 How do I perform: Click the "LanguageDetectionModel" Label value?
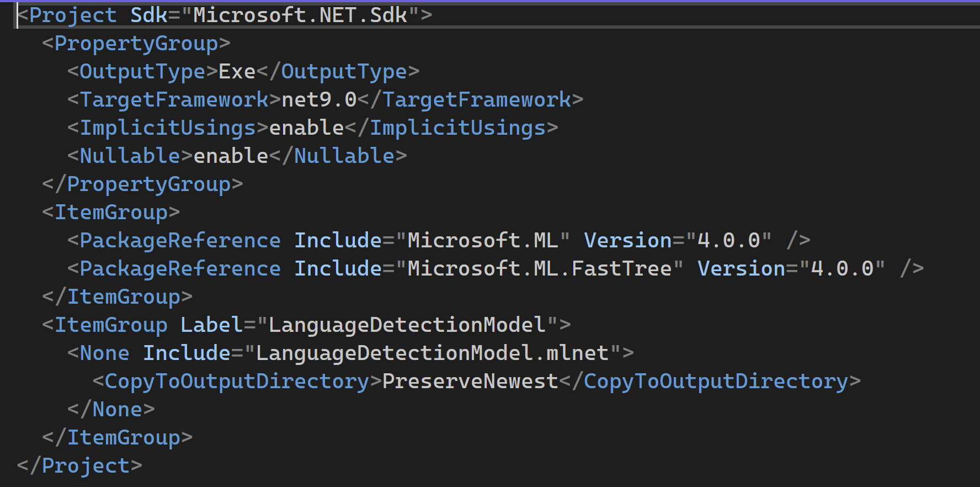[x=407, y=325]
